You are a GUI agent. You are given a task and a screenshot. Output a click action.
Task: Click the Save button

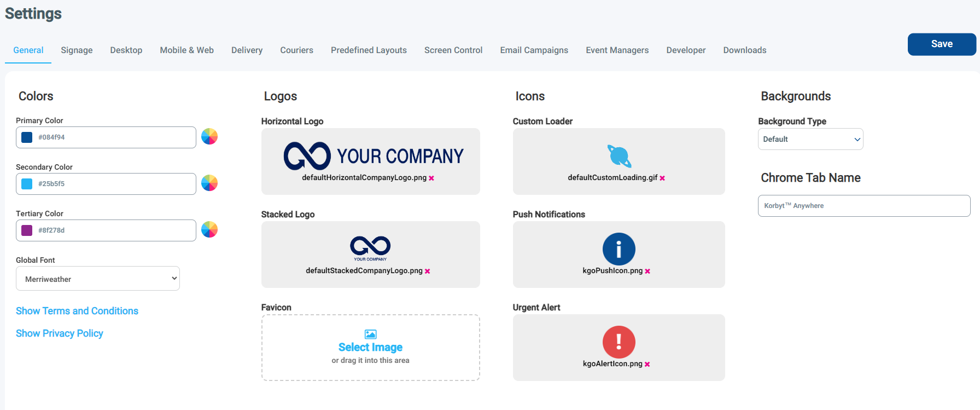(942, 44)
